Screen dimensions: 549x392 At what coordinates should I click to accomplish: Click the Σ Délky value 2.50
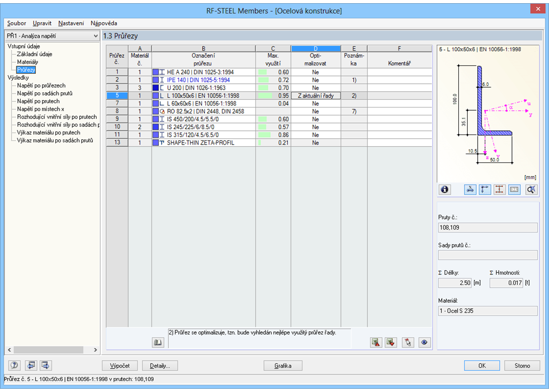(x=455, y=283)
